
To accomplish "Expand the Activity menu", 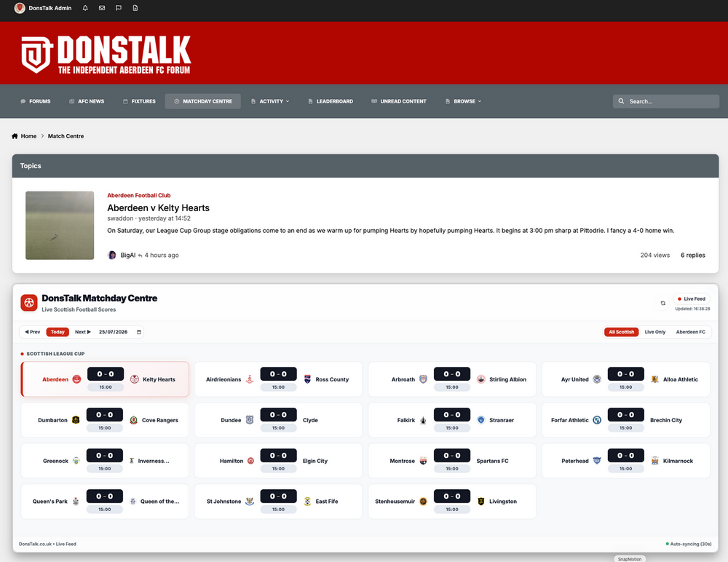I will coord(270,101).
